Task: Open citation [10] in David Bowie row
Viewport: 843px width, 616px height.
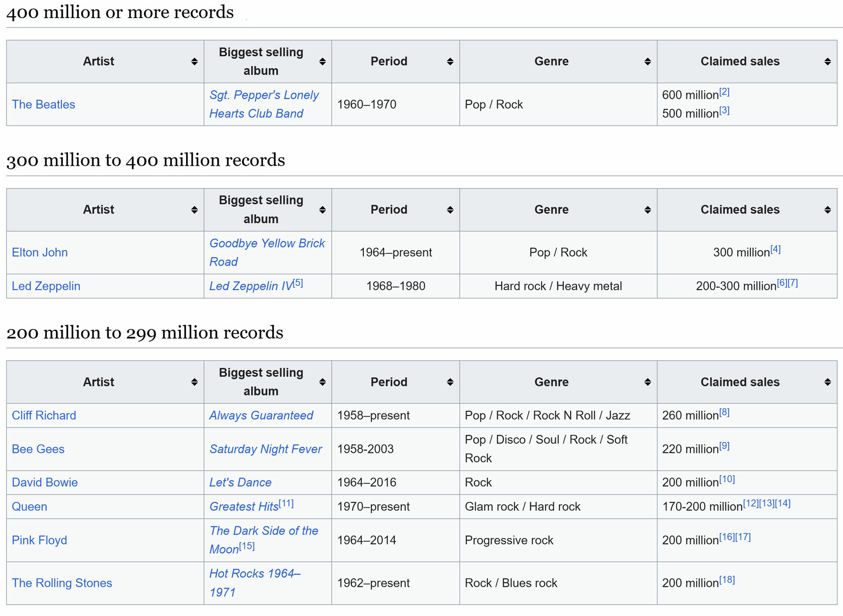Action: pyautogui.click(x=727, y=479)
